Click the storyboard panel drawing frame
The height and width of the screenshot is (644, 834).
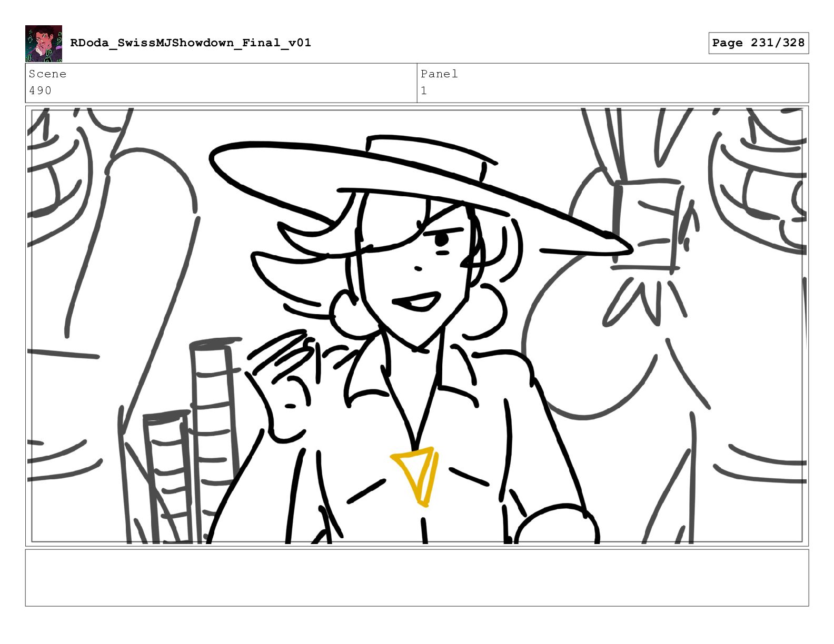417,326
